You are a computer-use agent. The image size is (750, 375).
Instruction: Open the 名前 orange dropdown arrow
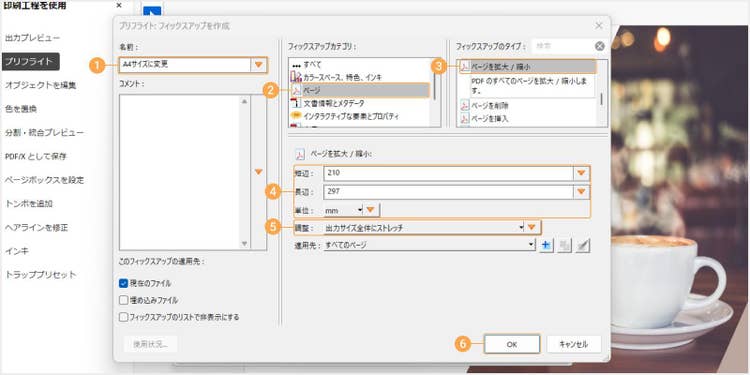(x=259, y=65)
